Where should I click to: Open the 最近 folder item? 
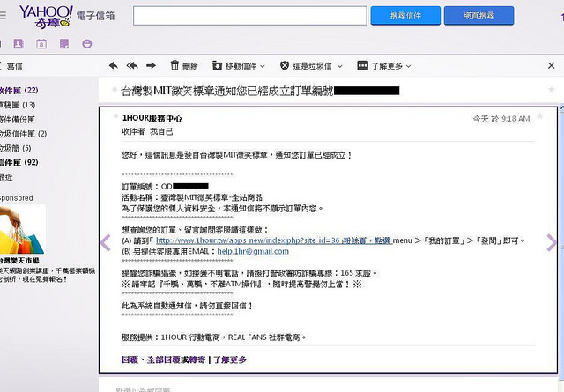6,177
